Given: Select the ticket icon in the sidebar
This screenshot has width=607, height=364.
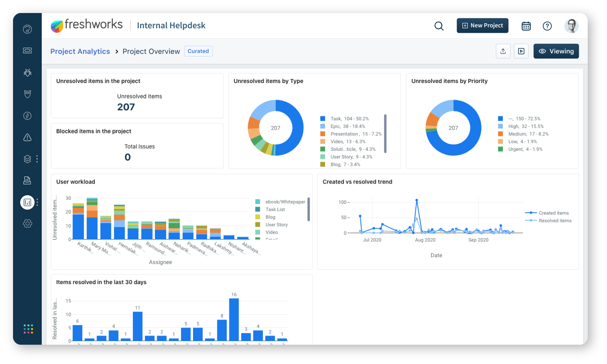Looking at the screenshot, I should 27,51.
